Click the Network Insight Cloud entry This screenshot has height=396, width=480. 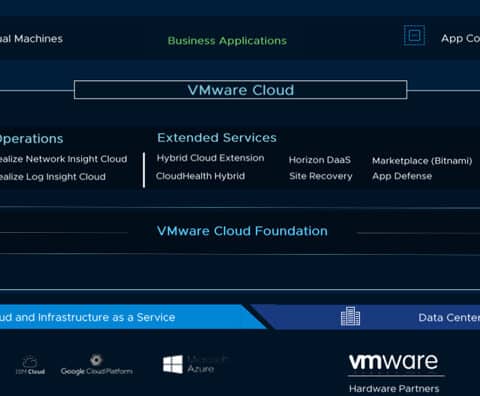point(63,159)
